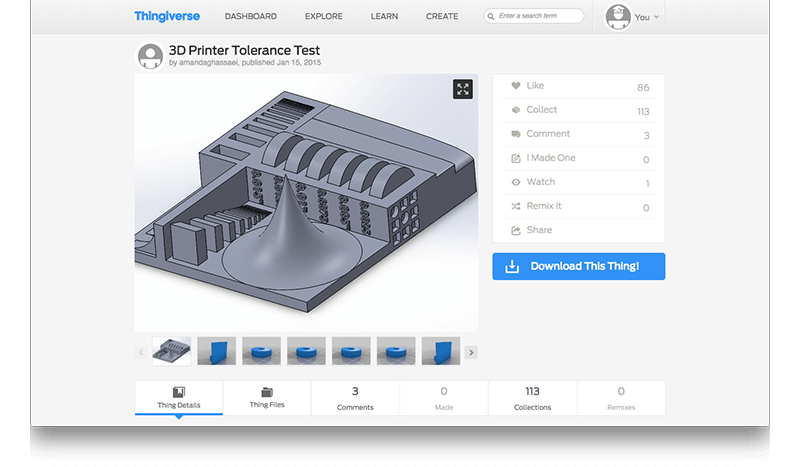800x467 pixels.
Task: Click the Share label
Action: (x=539, y=230)
